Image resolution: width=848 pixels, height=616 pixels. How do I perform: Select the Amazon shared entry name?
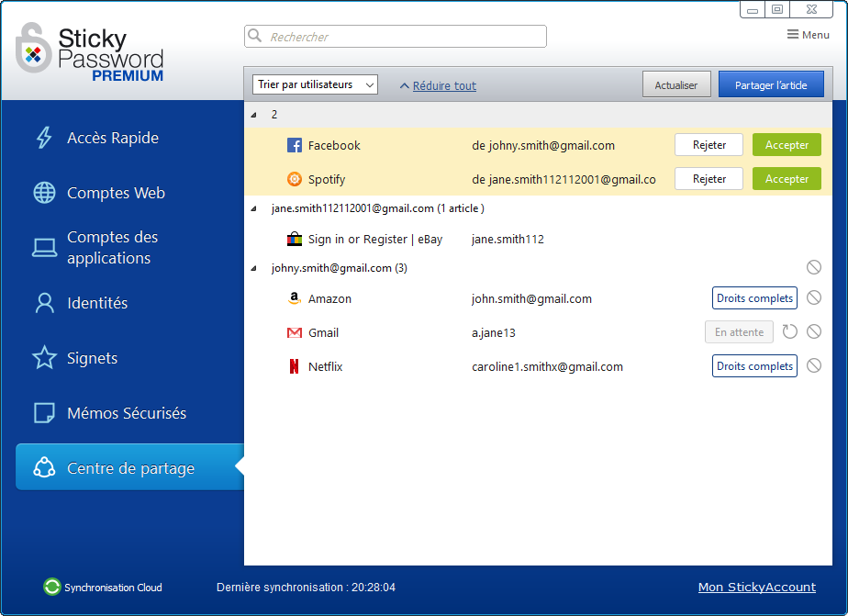click(x=329, y=299)
